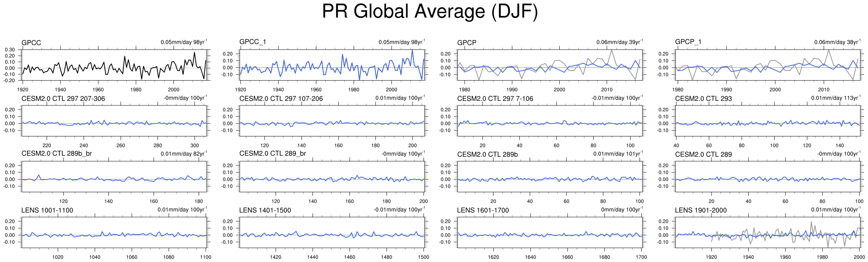The image size is (868, 262).
Task: Open the GPCP plot panel starting 1980
Action: click(x=550, y=65)
